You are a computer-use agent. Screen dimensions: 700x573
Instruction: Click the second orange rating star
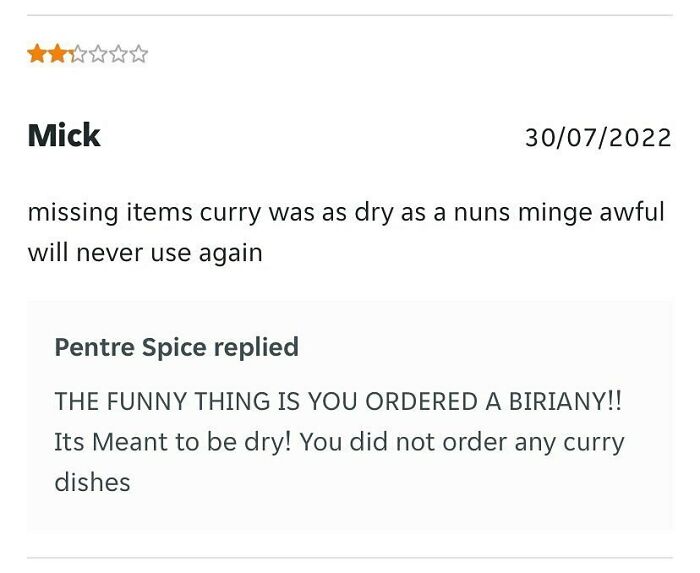click(x=57, y=54)
